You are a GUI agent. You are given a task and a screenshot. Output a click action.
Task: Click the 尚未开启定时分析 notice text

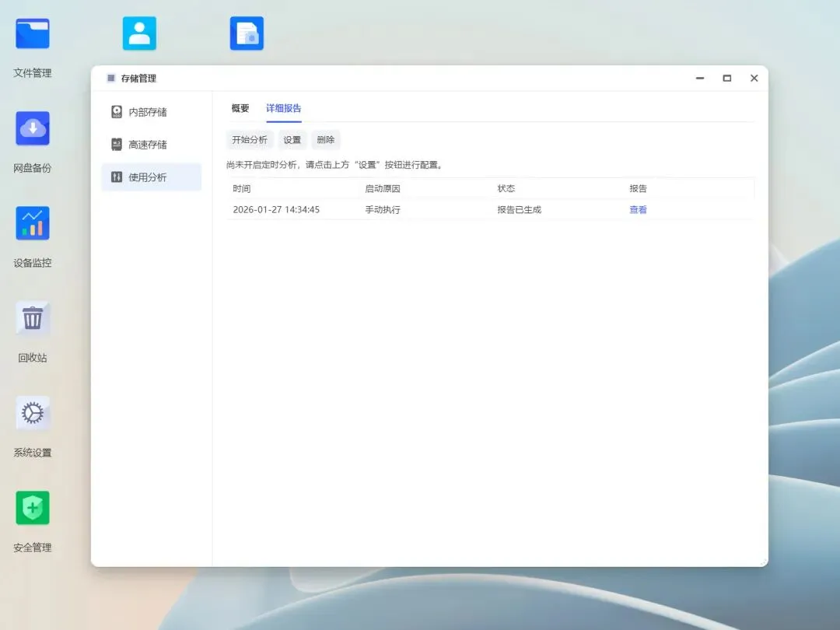tap(335, 165)
